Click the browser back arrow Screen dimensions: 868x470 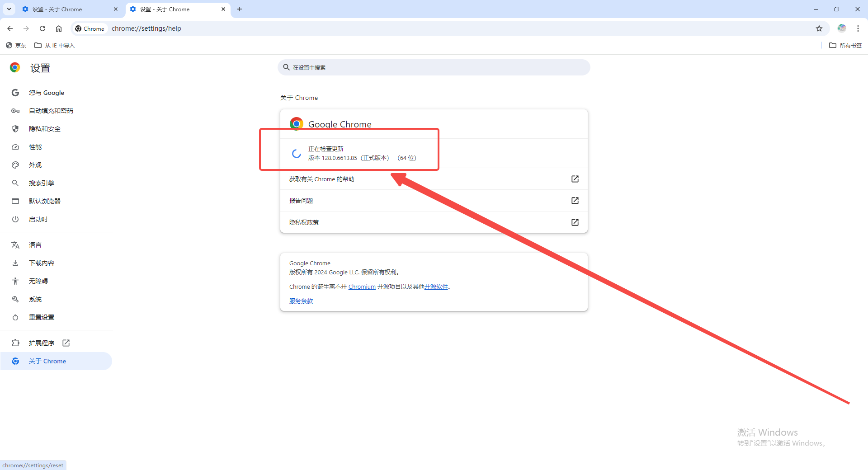coord(10,28)
